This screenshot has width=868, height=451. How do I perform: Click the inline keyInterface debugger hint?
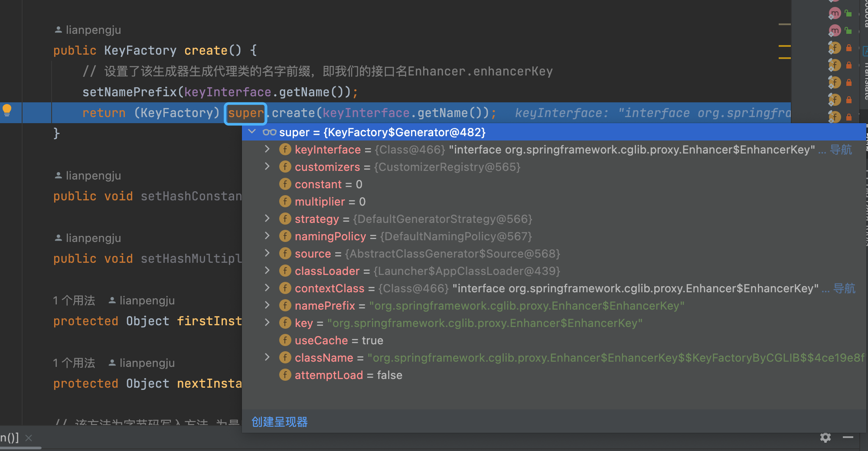[x=653, y=113]
